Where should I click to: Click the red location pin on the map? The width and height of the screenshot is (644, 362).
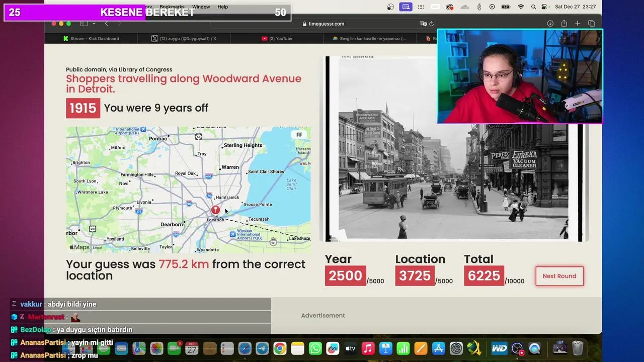(215, 210)
